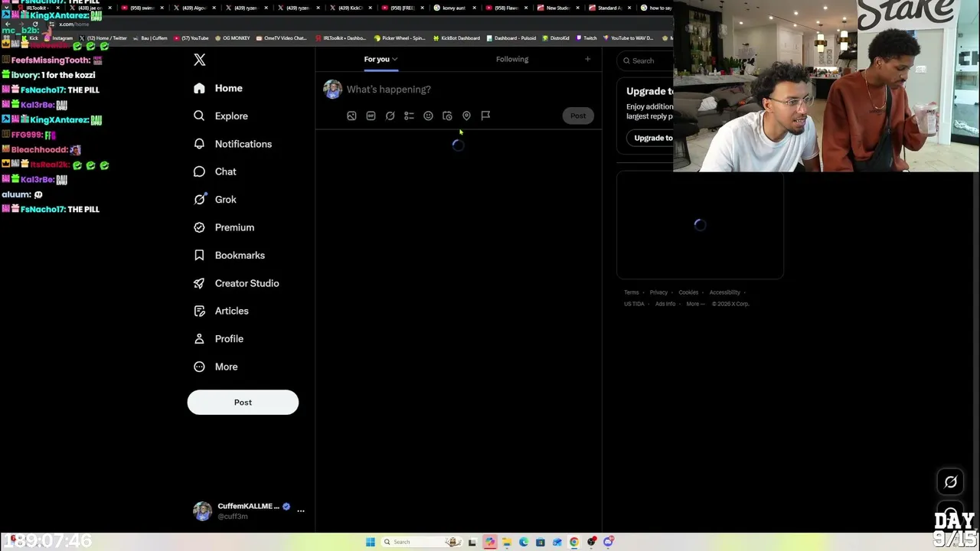Open Chat in the sidebar
980x551 pixels.
pos(215,171)
